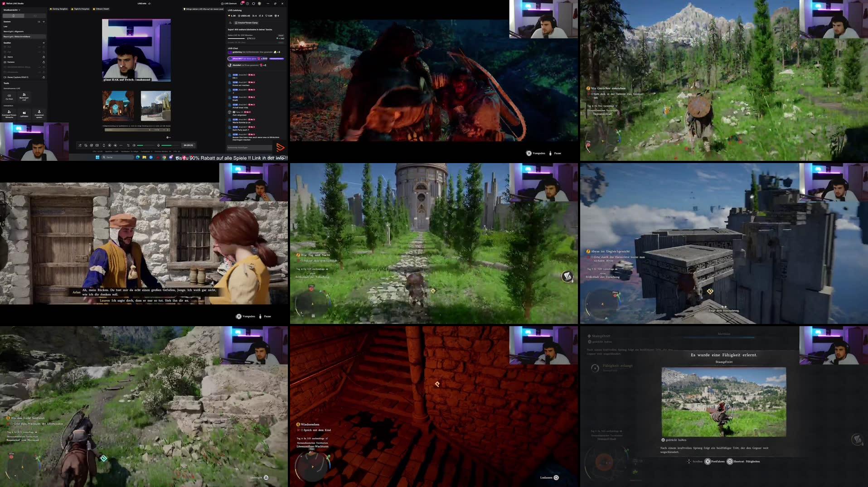Open the Zuschauer*innen-Wünsche tool
868x487 pixels.
tap(9, 114)
